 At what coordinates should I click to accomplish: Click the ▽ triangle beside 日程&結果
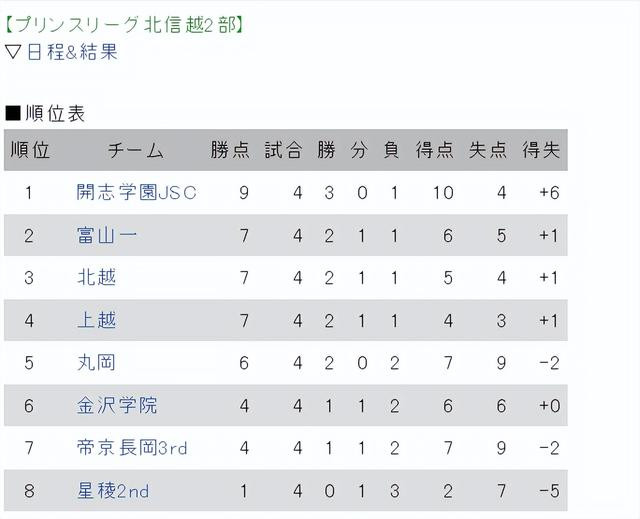click(13, 52)
